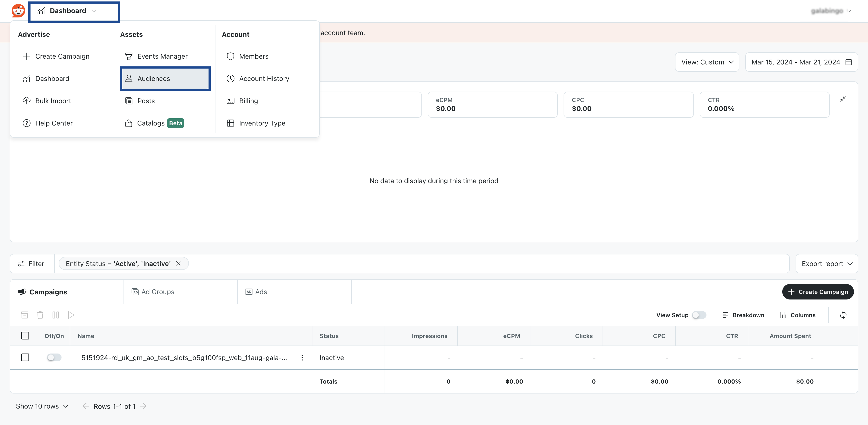The image size is (868, 425).
Task: Check the select-all header checkbox
Action: click(x=25, y=336)
